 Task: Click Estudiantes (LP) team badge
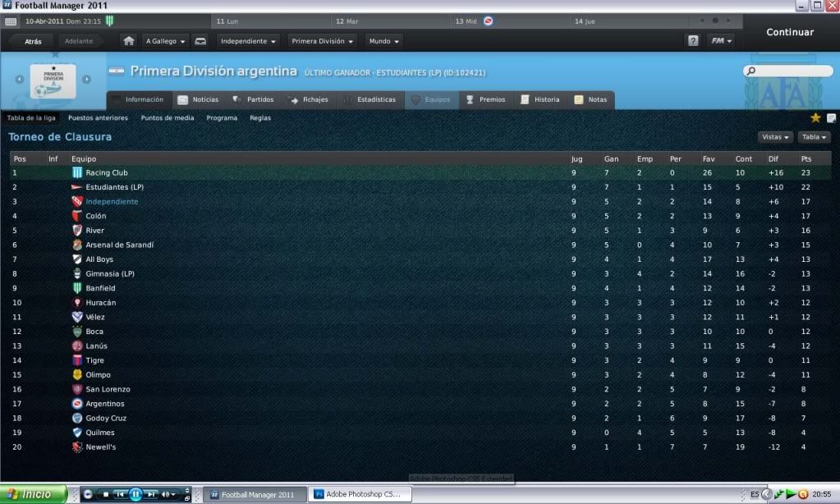[77, 187]
